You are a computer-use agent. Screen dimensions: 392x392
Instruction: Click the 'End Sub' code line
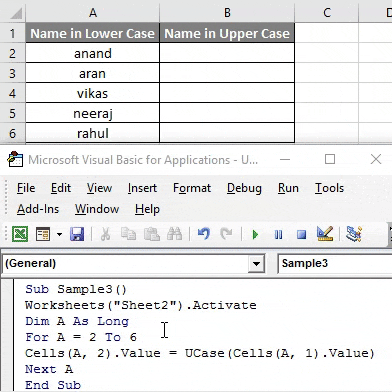tap(53, 385)
